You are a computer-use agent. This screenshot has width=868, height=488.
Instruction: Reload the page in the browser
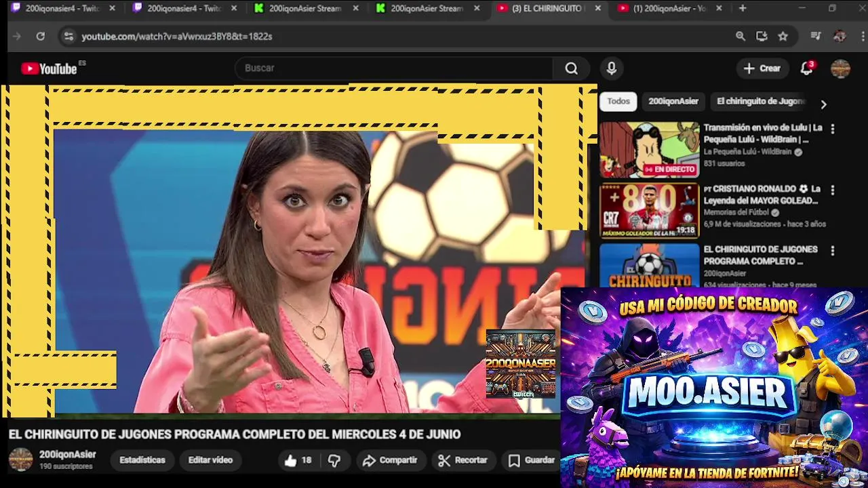click(41, 37)
